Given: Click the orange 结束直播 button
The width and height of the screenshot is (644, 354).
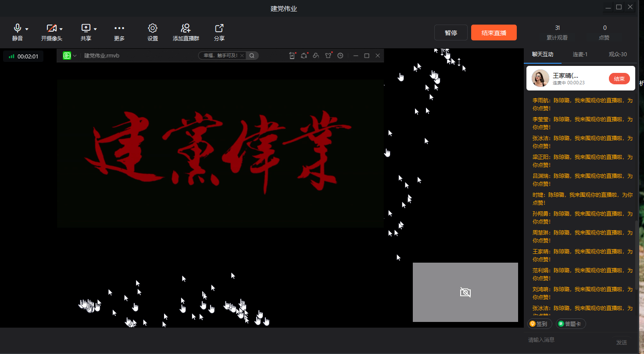Looking at the screenshot, I should pyautogui.click(x=494, y=33).
